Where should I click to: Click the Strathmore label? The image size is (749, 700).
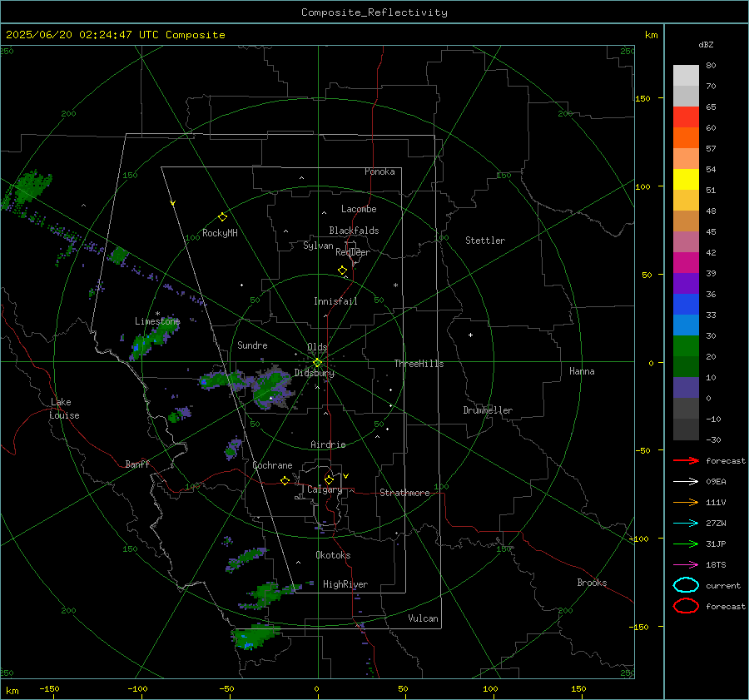404,493
